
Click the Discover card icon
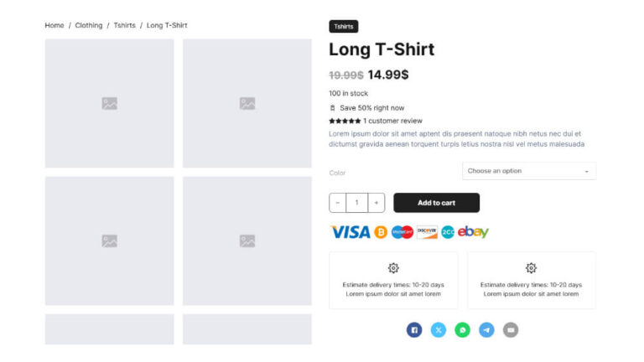point(427,232)
